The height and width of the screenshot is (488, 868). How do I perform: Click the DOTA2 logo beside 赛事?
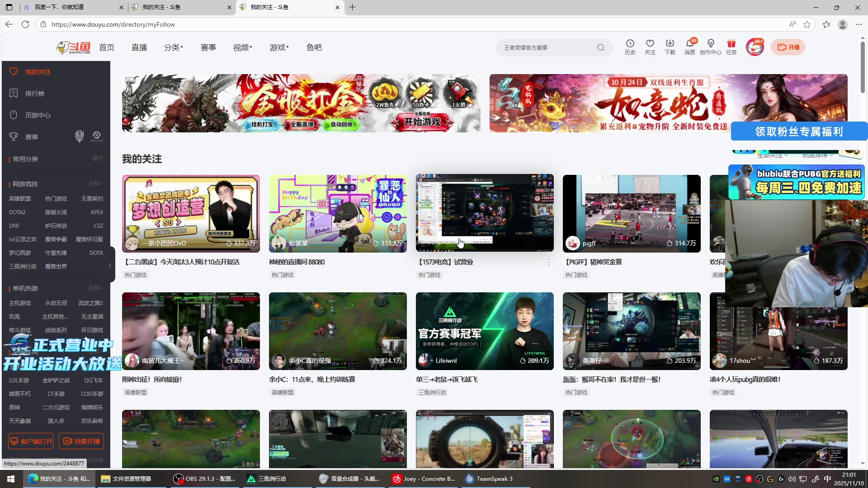[96, 136]
